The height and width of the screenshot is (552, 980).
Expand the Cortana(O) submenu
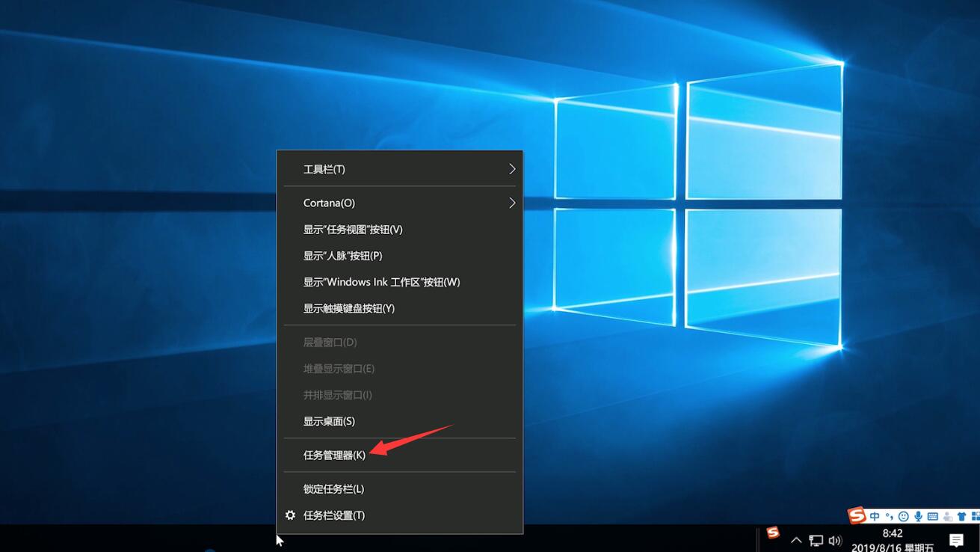point(399,203)
